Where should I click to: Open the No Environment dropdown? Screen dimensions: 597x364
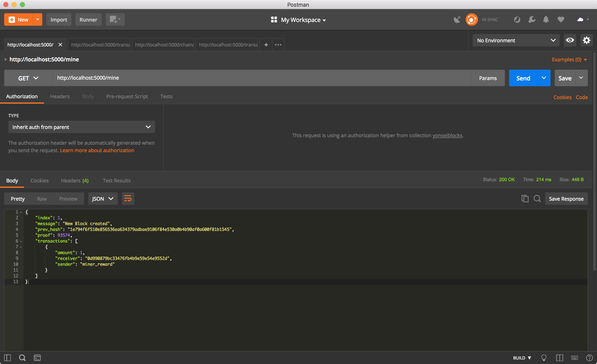(516, 40)
